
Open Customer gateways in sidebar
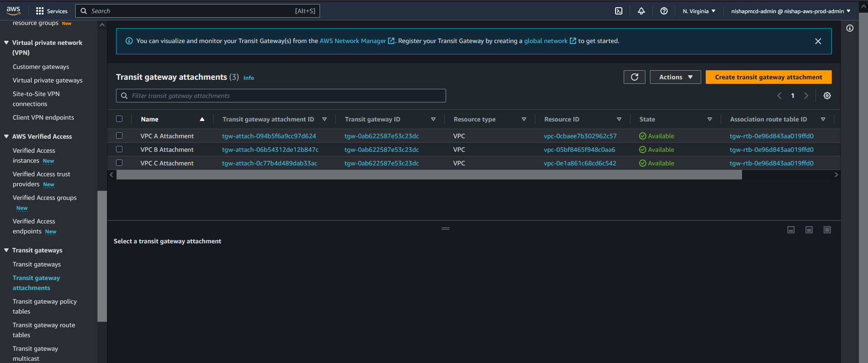[41, 67]
